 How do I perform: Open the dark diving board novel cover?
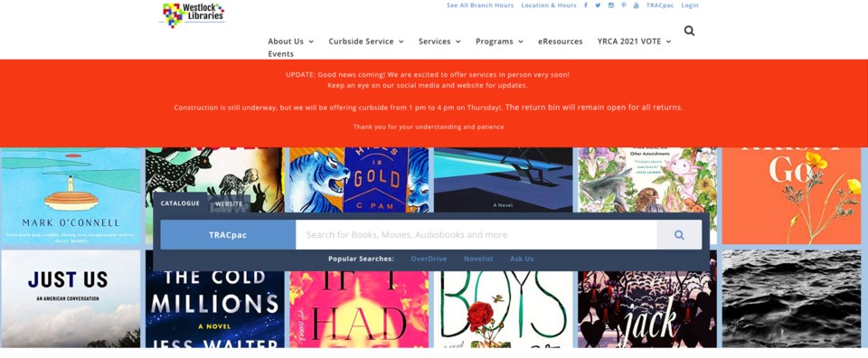(504, 180)
